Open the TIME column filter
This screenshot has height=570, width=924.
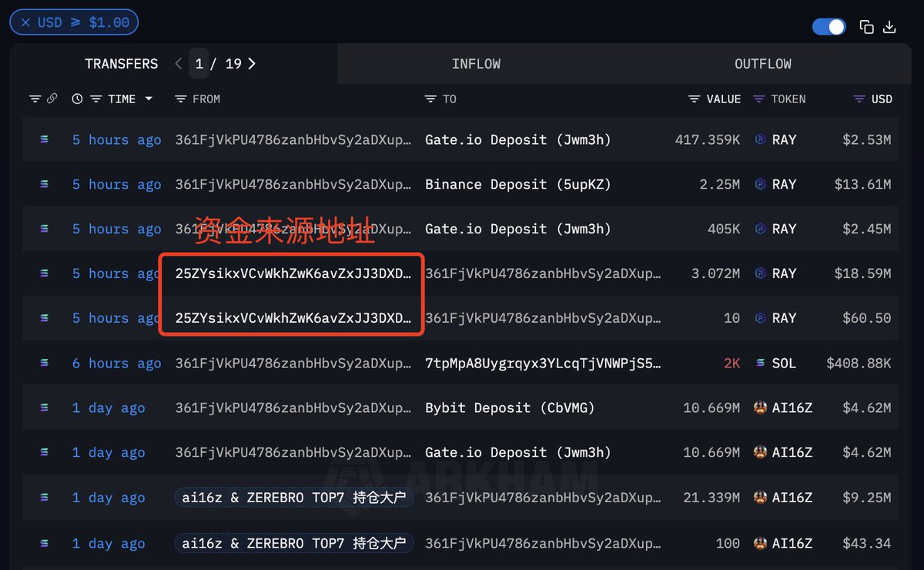pos(95,99)
